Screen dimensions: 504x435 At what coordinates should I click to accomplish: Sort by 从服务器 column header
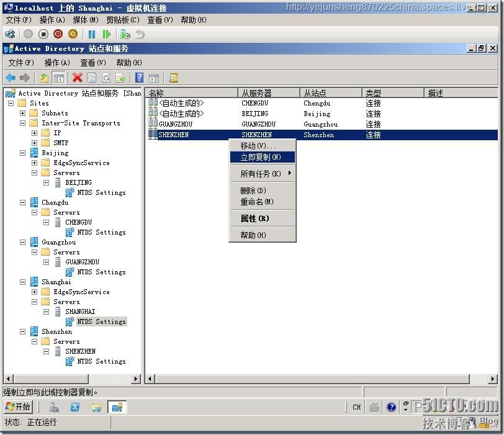tap(269, 93)
